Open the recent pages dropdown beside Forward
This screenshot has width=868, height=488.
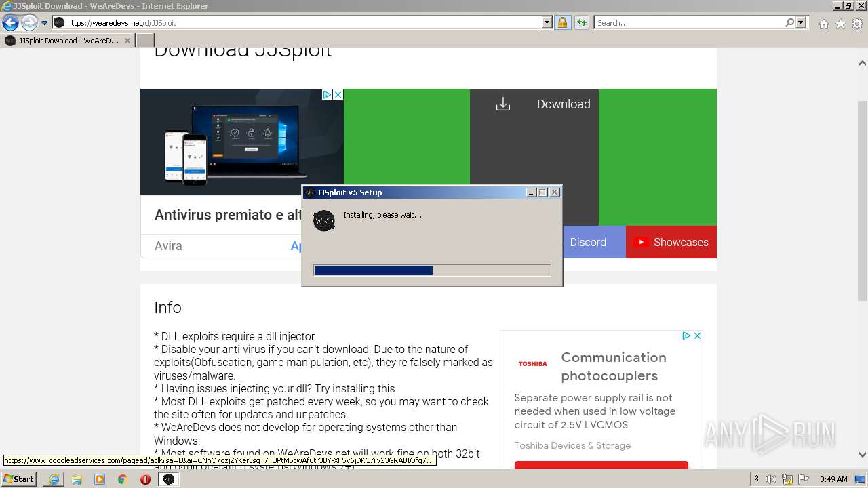45,23
